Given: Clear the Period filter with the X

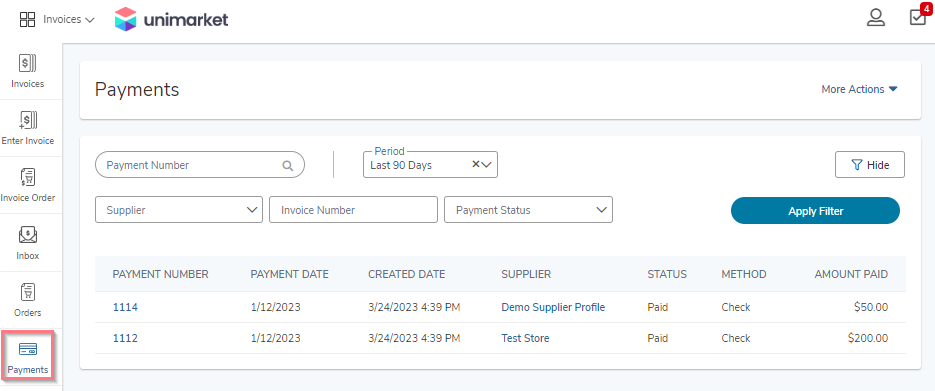Looking at the screenshot, I should 475,165.
